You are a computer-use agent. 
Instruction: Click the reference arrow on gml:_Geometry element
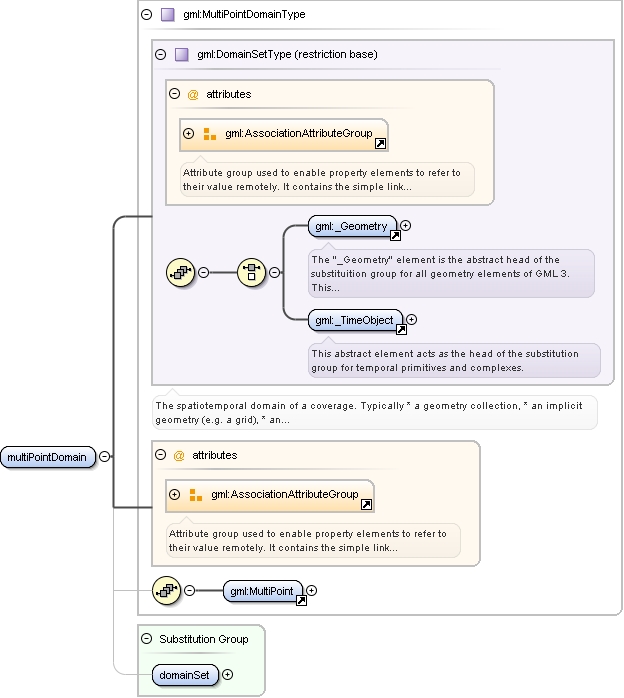(395, 235)
